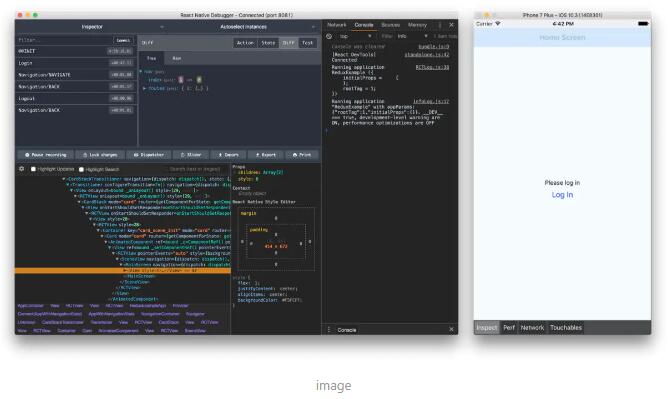Click the NavigationContainer breadcrumb
Viewport: 671px width, 399px height.
tap(160, 314)
